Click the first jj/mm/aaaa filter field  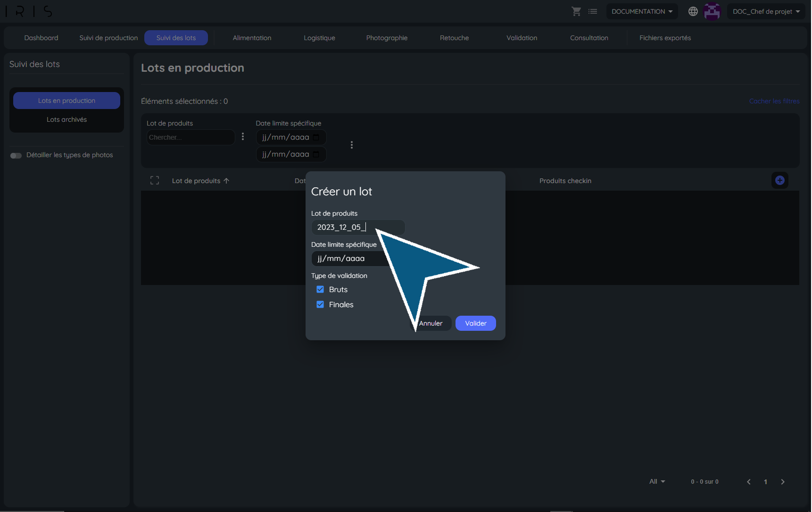tap(291, 137)
